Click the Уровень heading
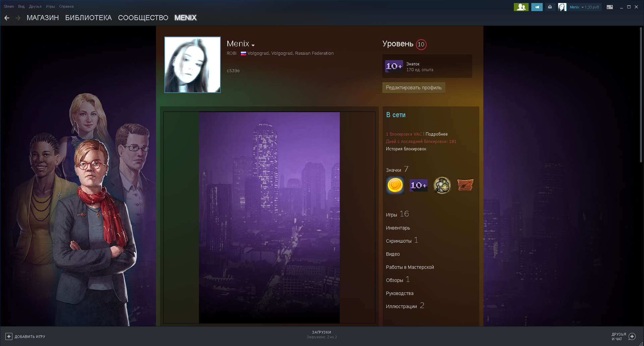This screenshot has width=644, height=346. (398, 44)
